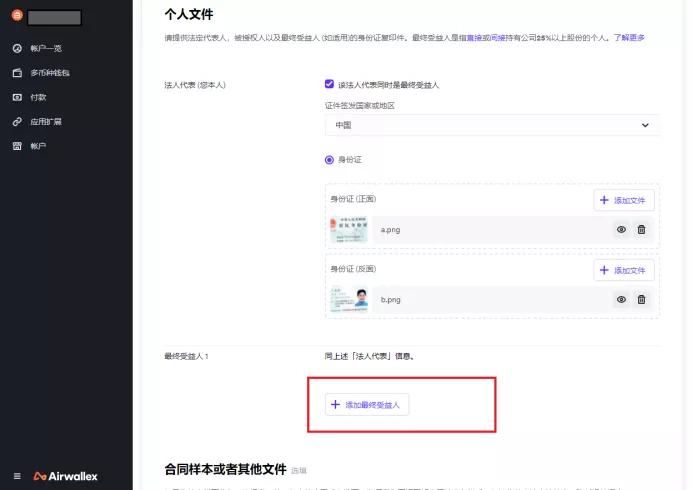Click 添加文件 for 身份证 (反面)
Viewport: 692px width, 490px height.
pos(624,270)
